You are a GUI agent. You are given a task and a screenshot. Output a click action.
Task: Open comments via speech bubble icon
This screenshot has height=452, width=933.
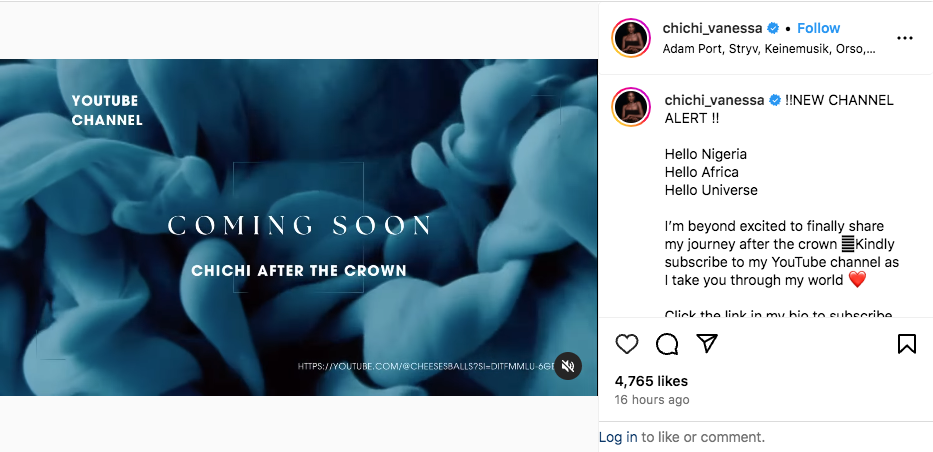[667, 344]
